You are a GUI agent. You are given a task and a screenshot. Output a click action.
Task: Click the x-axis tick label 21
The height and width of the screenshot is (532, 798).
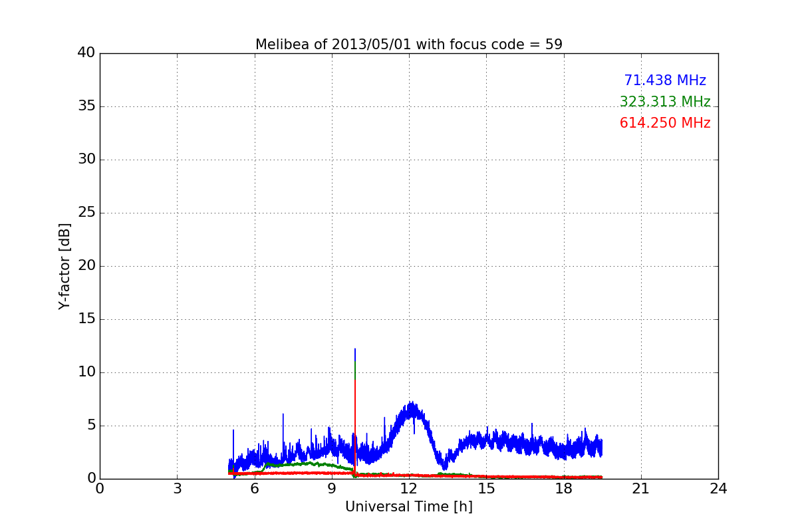641,489
